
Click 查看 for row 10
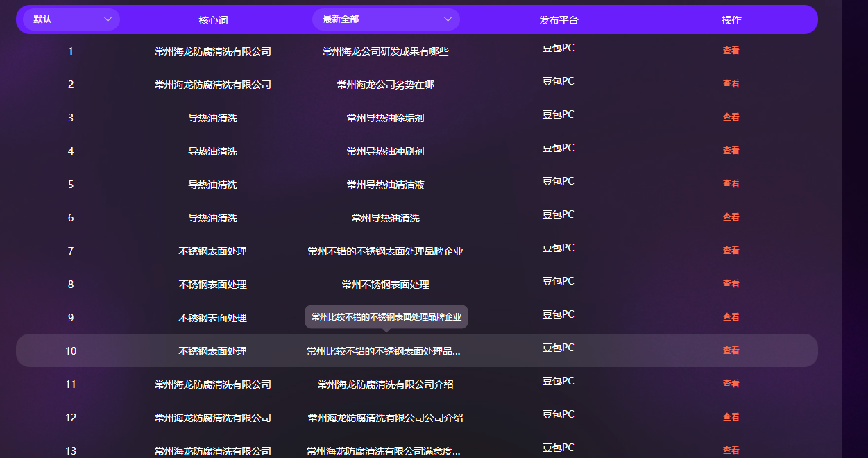(731, 350)
